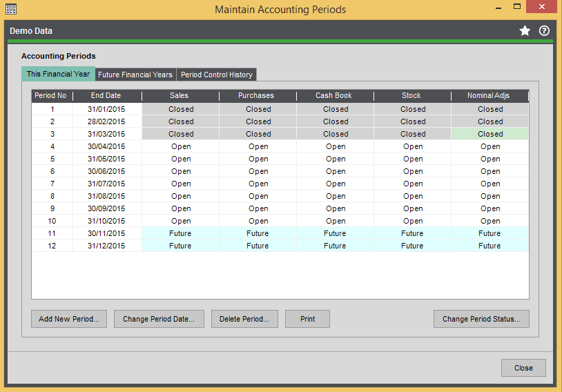
Task: Click Nominal Adjs Open cell for period 8
Action: click(x=490, y=197)
